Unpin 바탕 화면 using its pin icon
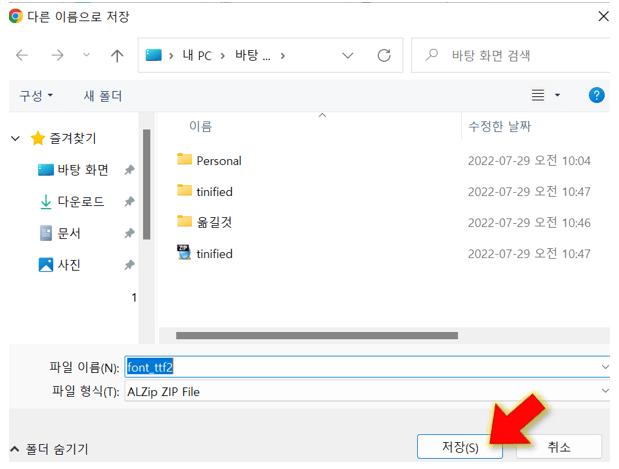The width and height of the screenshot is (619, 469). [129, 170]
